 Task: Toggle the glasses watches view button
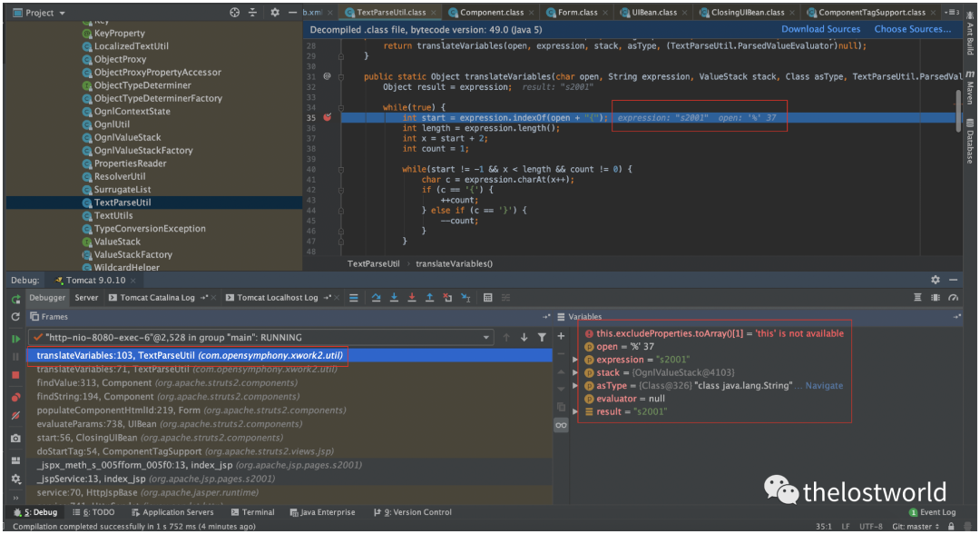[x=561, y=425]
